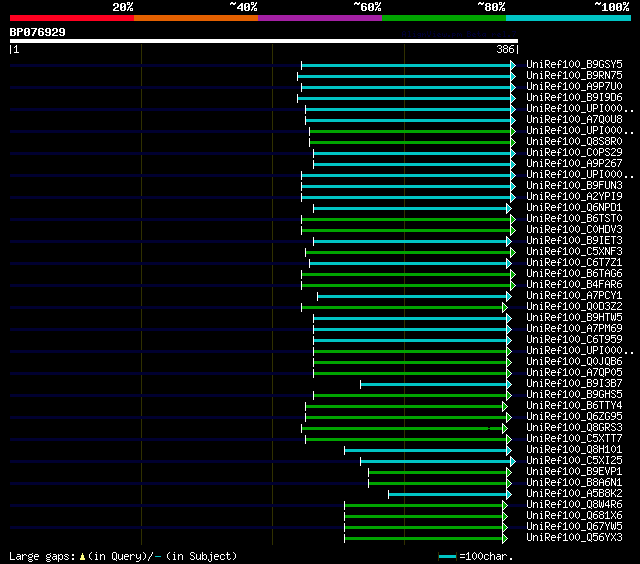Click the cyan ~100% identity legend segment
Screen dimensions: 640x564
[x=567, y=18]
